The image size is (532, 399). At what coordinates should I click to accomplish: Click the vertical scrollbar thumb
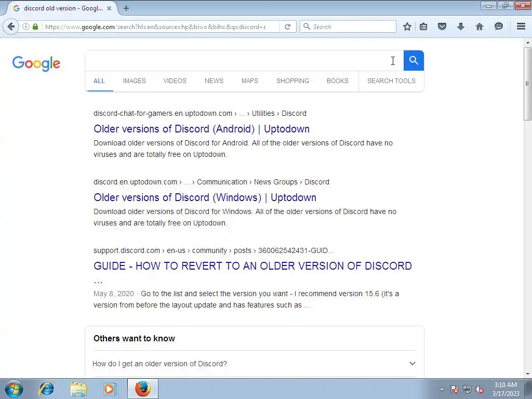coord(527,84)
